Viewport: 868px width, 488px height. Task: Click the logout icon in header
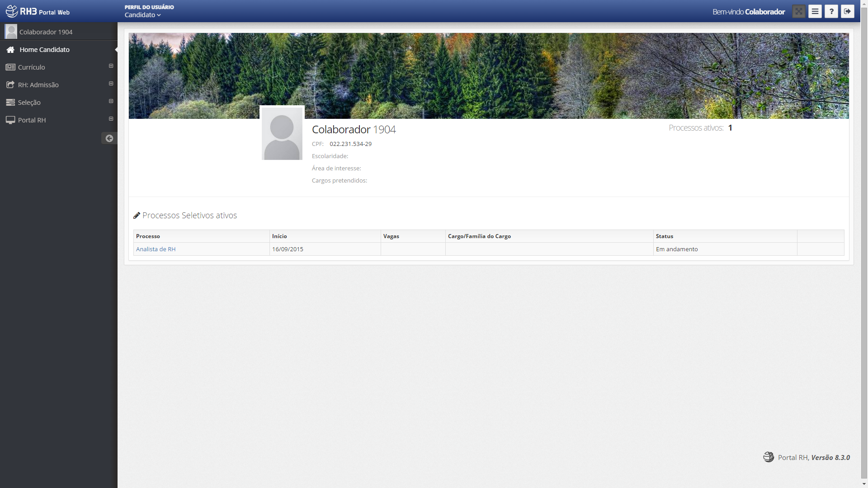[x=848, y=12]
